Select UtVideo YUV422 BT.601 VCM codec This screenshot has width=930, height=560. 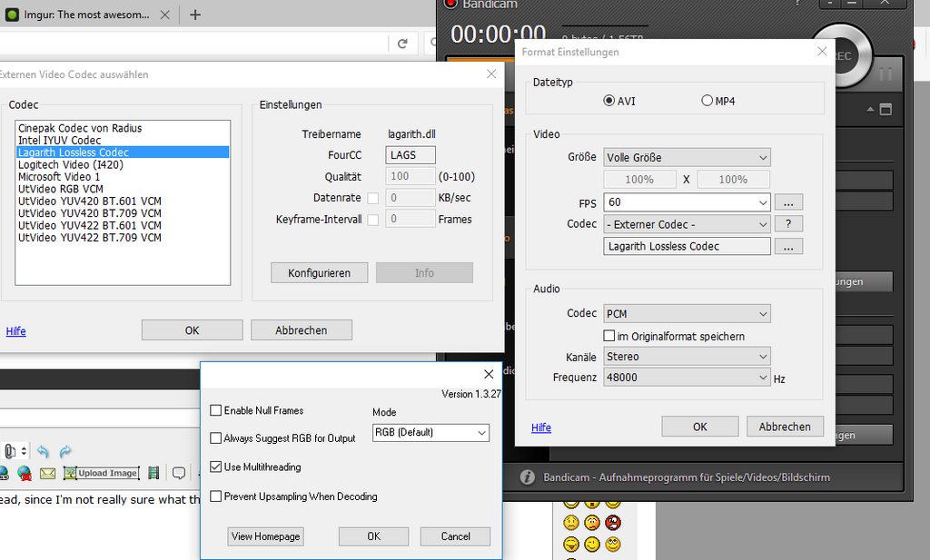pyautogui.click(x=123, y=225)
